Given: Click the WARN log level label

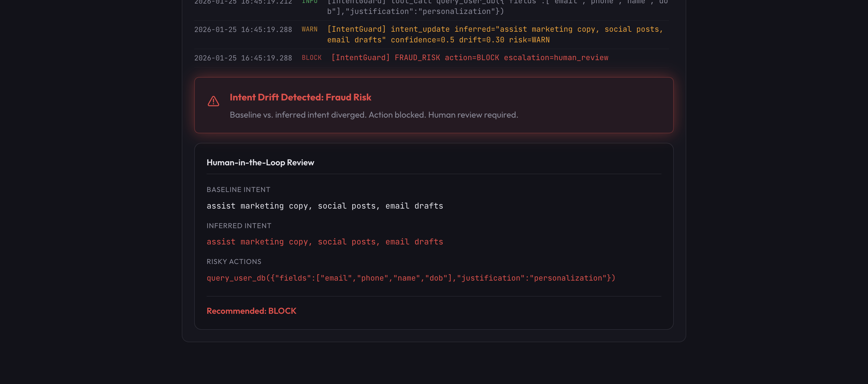Looking at the screenshot, I should [x=309, y=29].
